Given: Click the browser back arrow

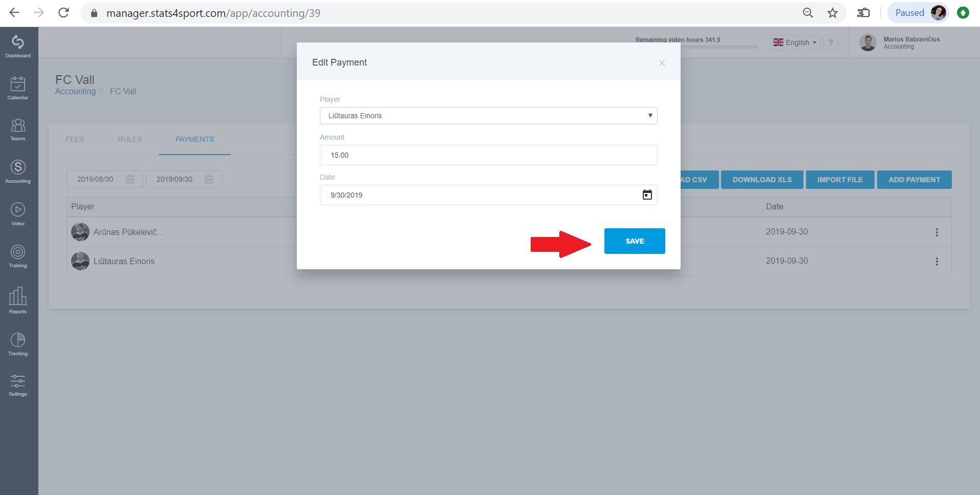Looking at the screenshot, I should point(14,13).
